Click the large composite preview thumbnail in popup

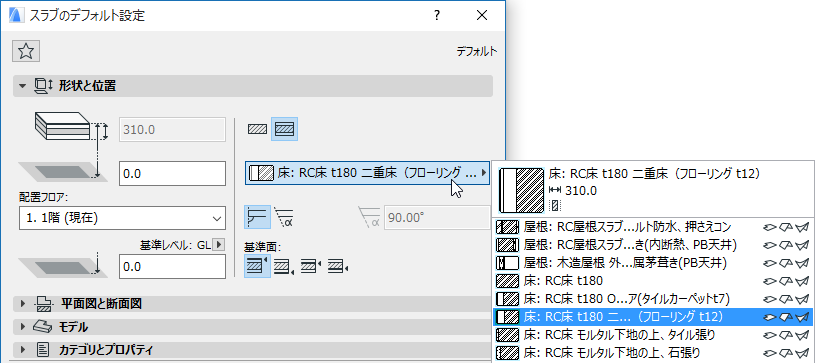[521, 190]
